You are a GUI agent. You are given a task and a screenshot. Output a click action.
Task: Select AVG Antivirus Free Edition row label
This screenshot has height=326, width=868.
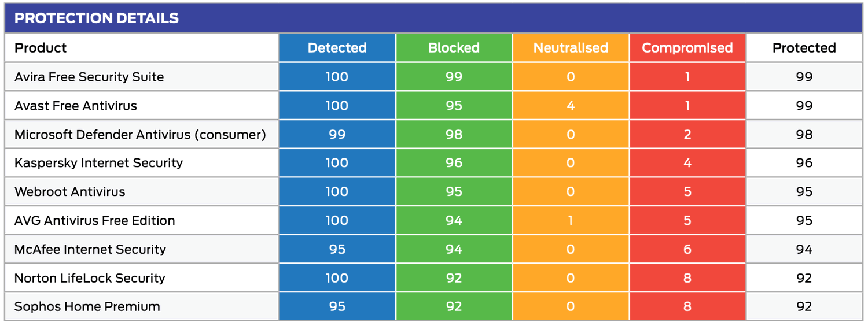tap(94, 221)
